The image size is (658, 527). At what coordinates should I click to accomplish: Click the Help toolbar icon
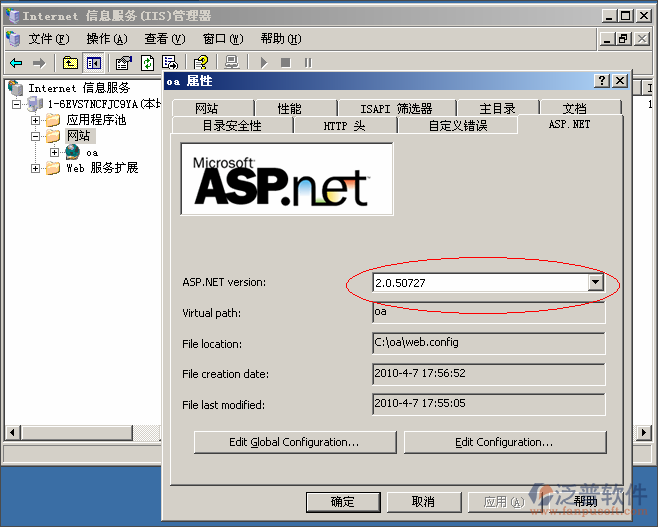tap(201, 63)
